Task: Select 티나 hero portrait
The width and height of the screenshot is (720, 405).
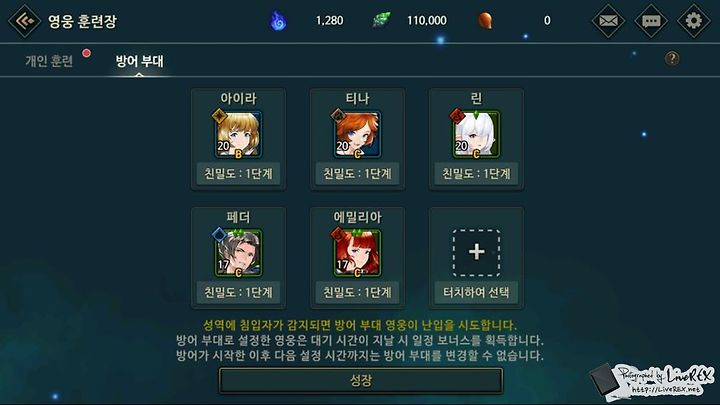Action: coord(357,134)
